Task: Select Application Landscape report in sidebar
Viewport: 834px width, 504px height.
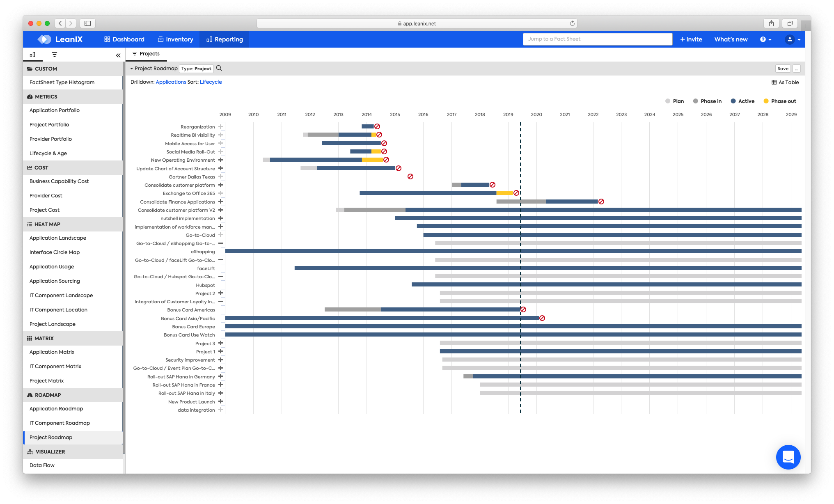Action: pyautogui.click(x=58, y=238)
